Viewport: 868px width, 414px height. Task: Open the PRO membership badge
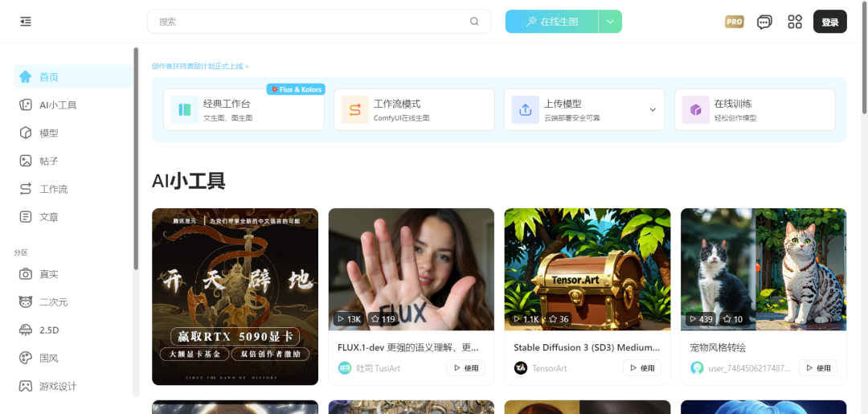pyautogui.click(x=734, y=22)
